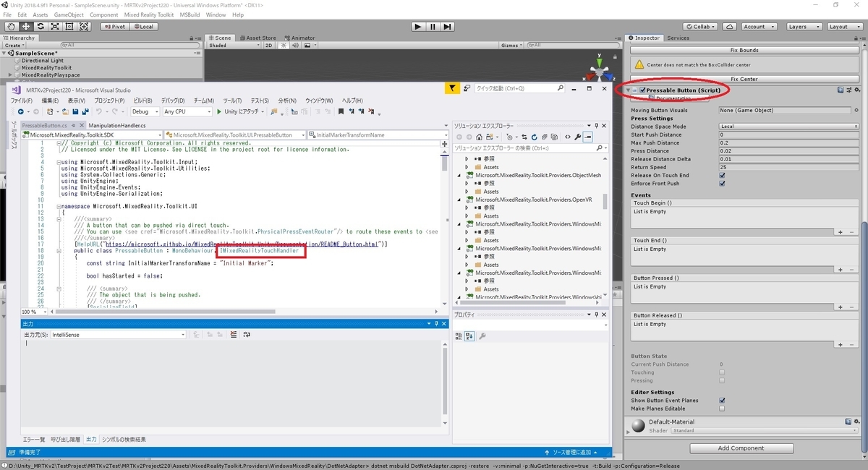The height and width of the screenshot is (470, 868).
Task: Select Unity's combined Transform tool
Action: pos(84,27)
